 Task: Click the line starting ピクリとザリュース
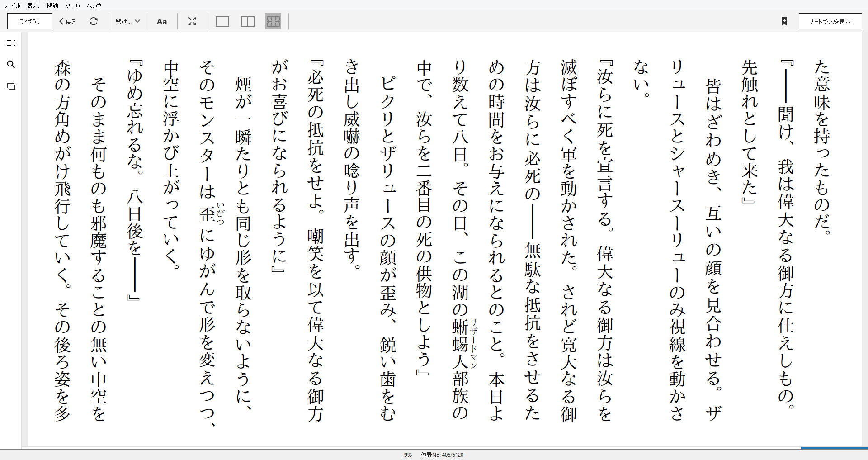point(388,248)
